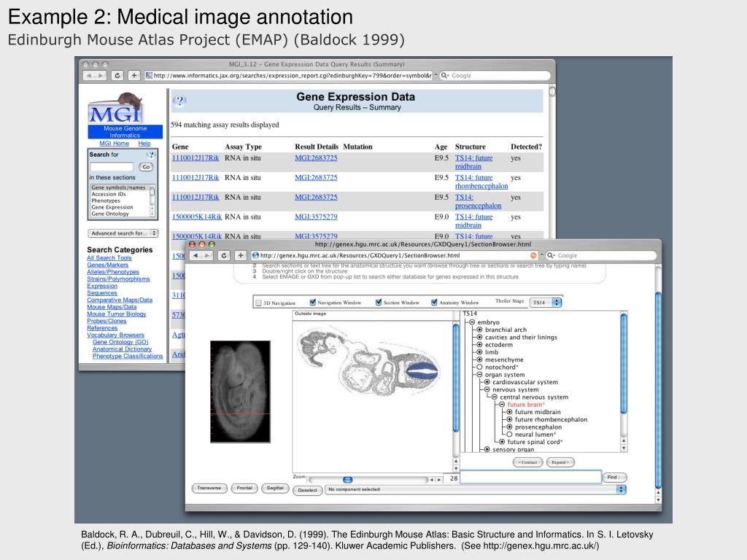
Task: Click the help question icon in Search for box
Action: (x=151, y=155)
